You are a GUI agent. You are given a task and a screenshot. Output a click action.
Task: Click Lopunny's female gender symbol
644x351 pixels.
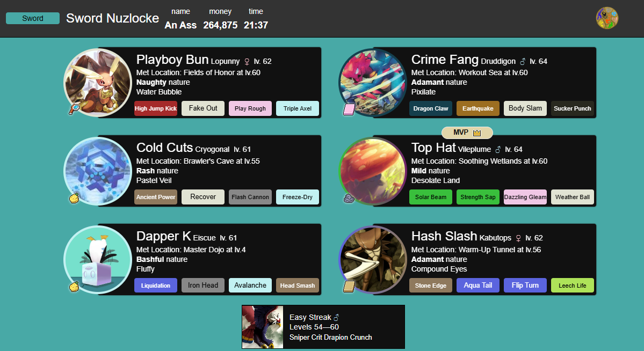(247, 62)
